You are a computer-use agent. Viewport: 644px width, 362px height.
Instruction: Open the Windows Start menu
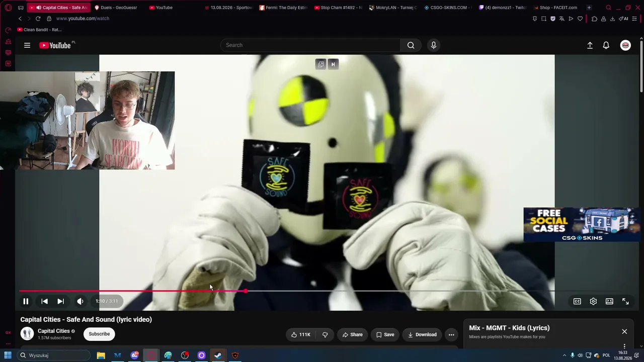click(8, 355)
